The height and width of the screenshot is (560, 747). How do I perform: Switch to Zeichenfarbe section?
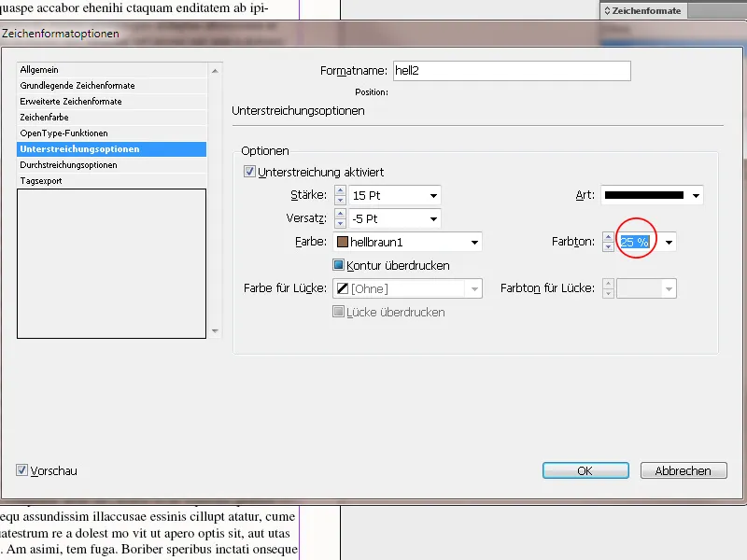click(111, 118)
